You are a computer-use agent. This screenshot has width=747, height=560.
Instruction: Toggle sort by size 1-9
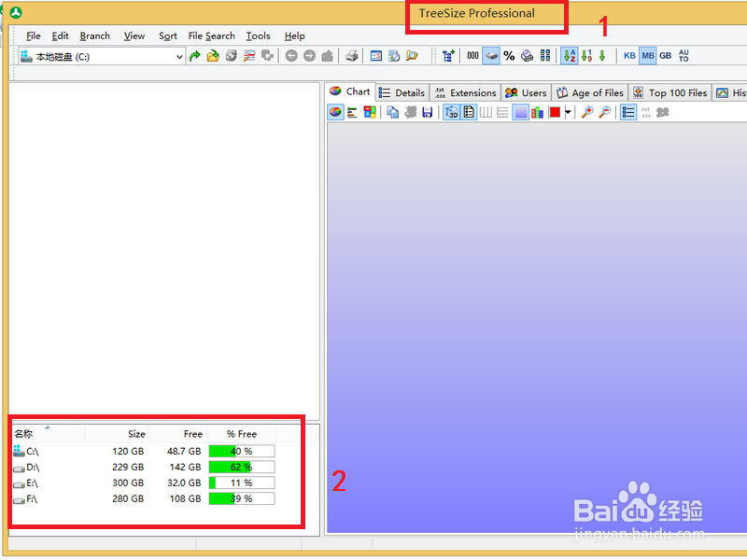click(587, 56)
